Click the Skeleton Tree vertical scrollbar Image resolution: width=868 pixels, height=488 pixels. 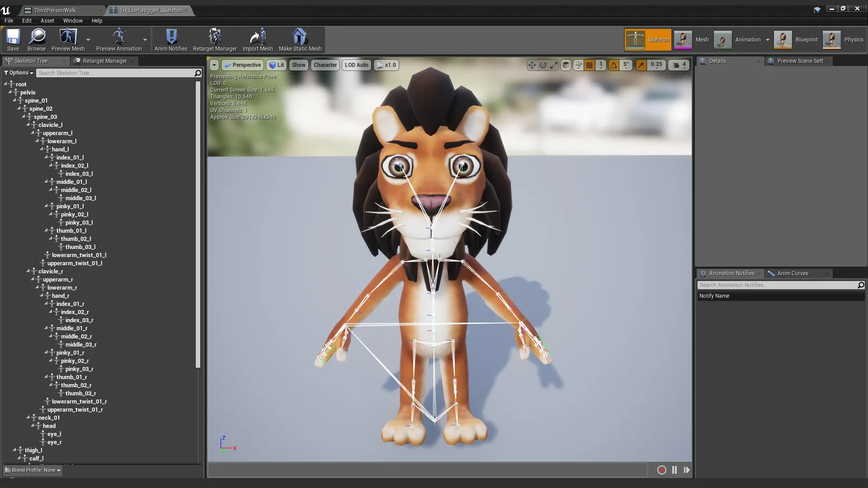[198, 225]
